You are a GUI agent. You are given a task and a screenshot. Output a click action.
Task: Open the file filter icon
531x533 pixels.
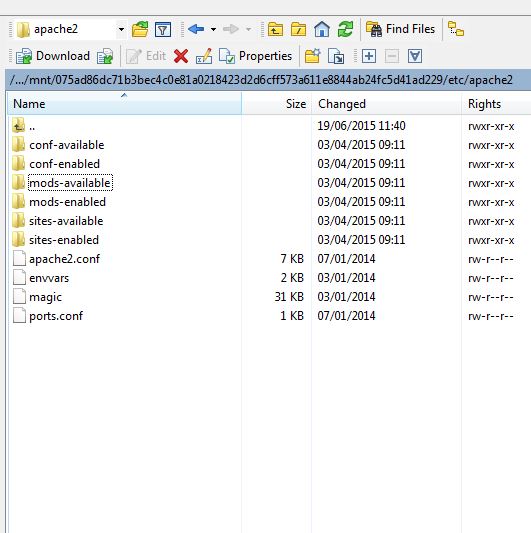point(163,30)
